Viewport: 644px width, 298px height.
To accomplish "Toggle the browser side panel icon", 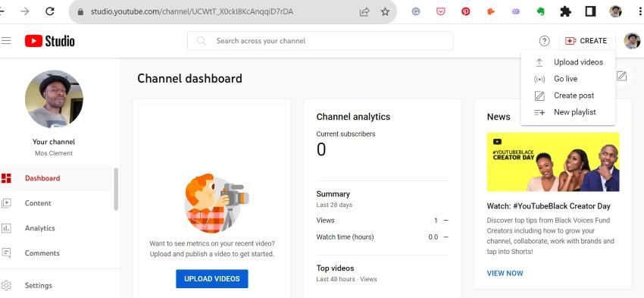I will point(591,11).
